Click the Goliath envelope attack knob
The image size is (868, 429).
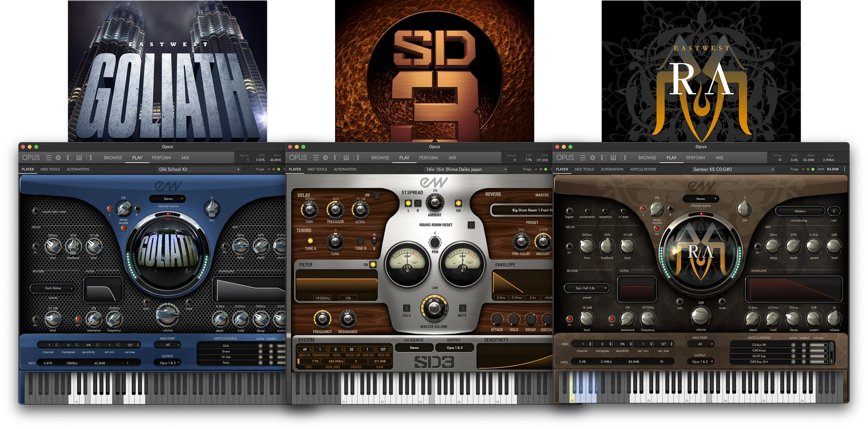[x=220, y=320]
